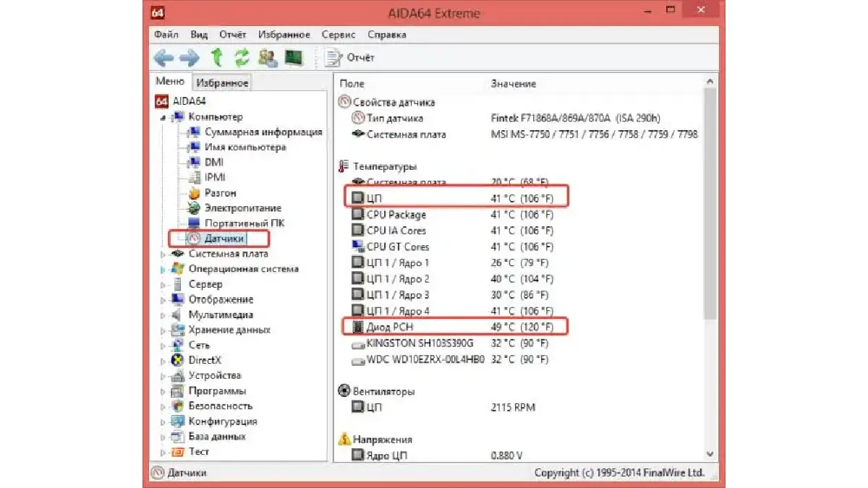Viewport: 868px width, 488px height.
Task: Select the ЦП 1 / Ядро 3 row
Action: (x=519, y=295)
